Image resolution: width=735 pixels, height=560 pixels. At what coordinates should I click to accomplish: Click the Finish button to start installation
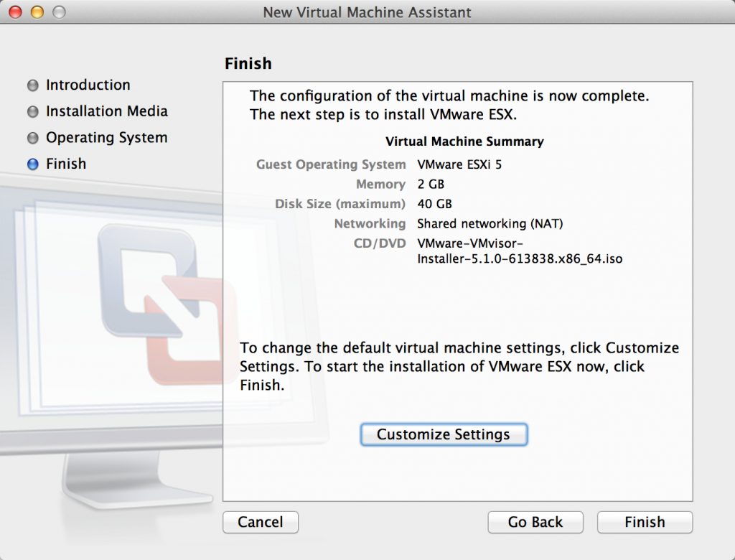[645, 522]
